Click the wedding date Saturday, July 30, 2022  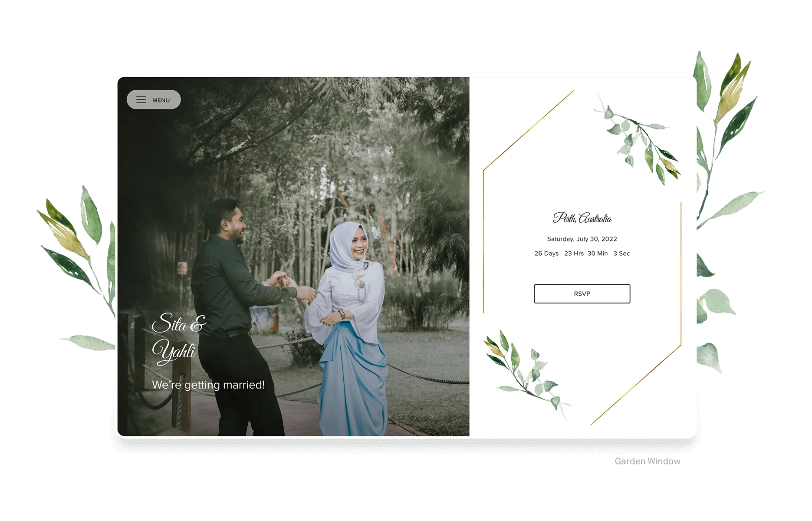[582, 239]
